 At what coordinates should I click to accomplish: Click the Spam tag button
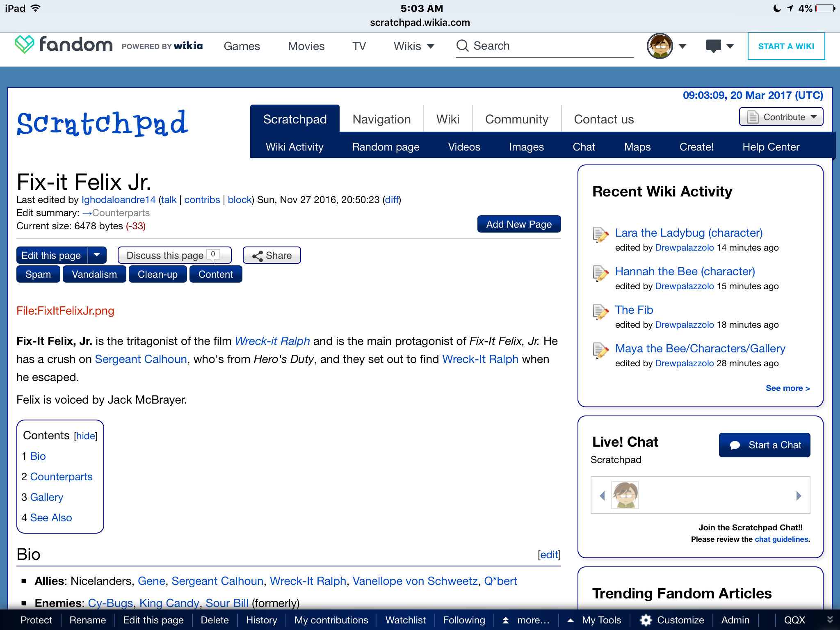38,274
